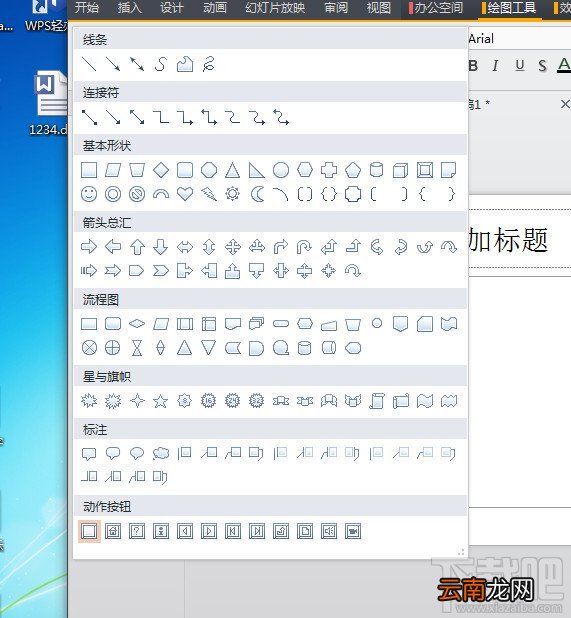
Task: Insert the up block arrow
Action: [x=137, y=247]
